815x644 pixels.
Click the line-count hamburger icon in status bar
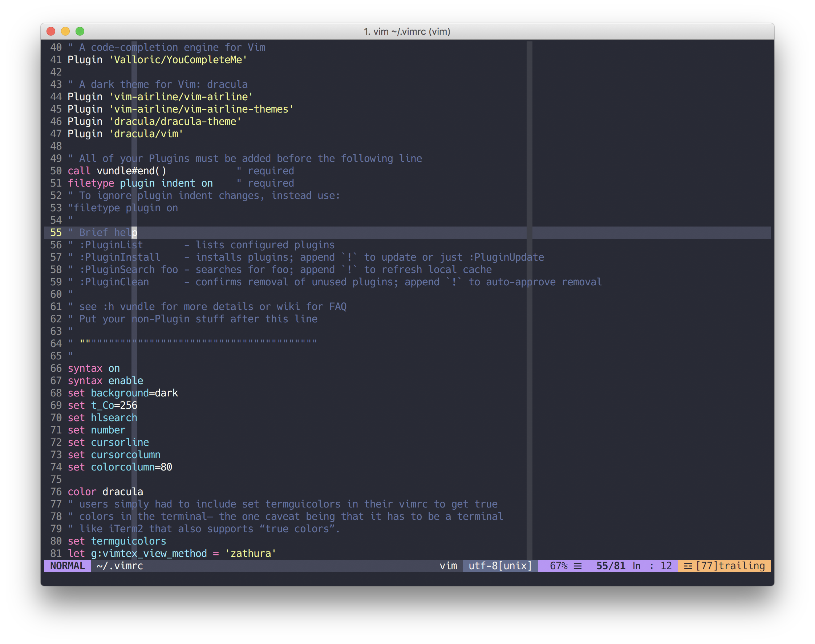coord(578,566)
